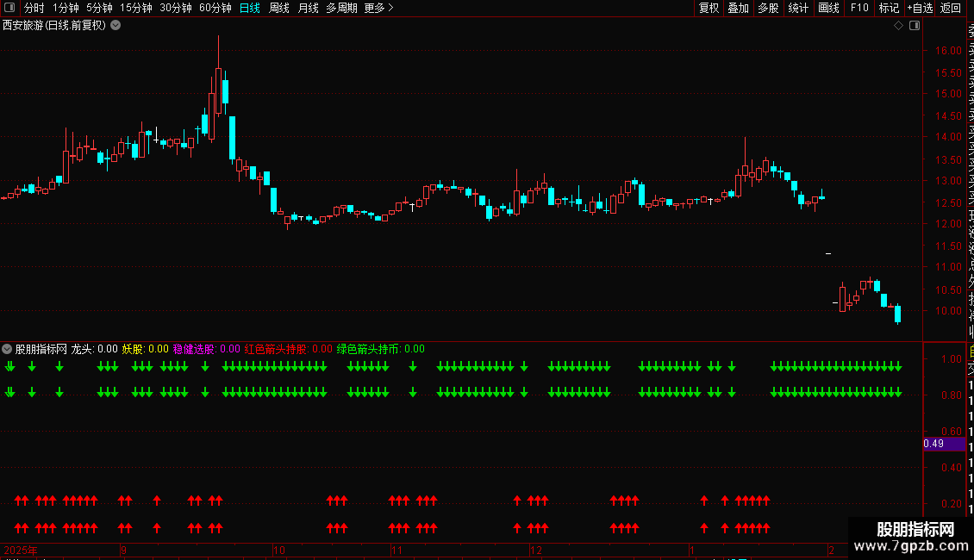Click the 股朋指标网 indicator name

tap(41, 349)
